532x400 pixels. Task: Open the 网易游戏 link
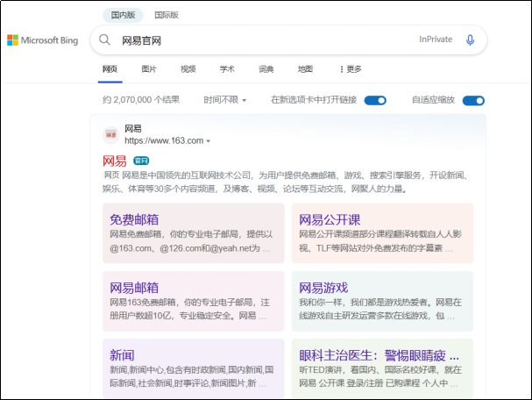coord(323,288)
